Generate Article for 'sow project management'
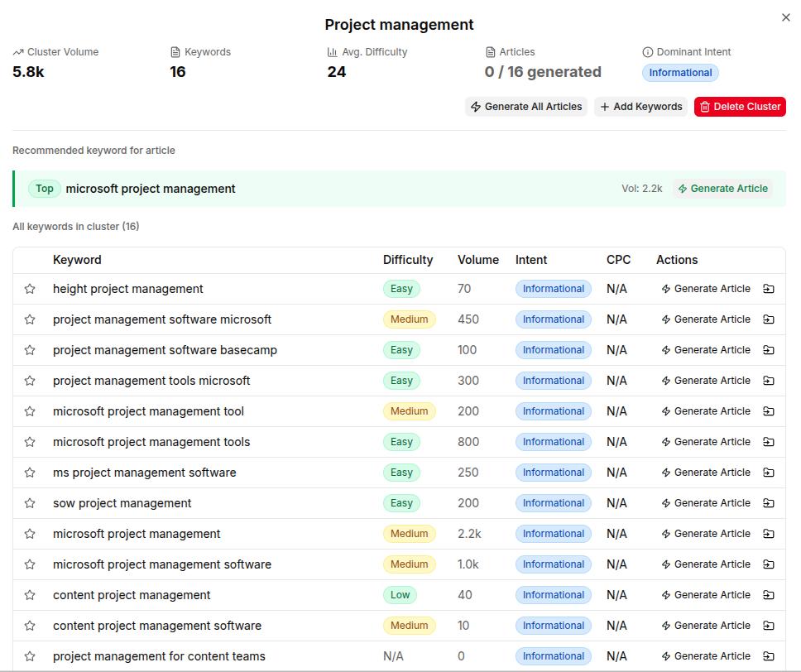801x672 pixels. pos(706,503)
